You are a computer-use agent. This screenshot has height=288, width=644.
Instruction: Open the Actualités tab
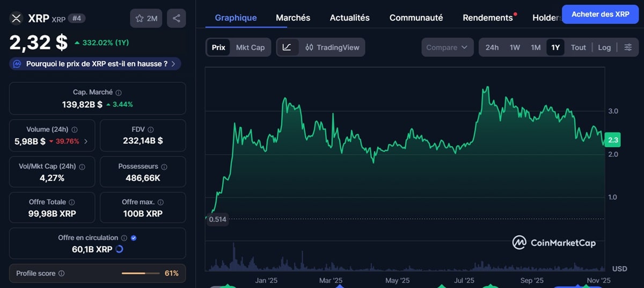click(350, 18)
